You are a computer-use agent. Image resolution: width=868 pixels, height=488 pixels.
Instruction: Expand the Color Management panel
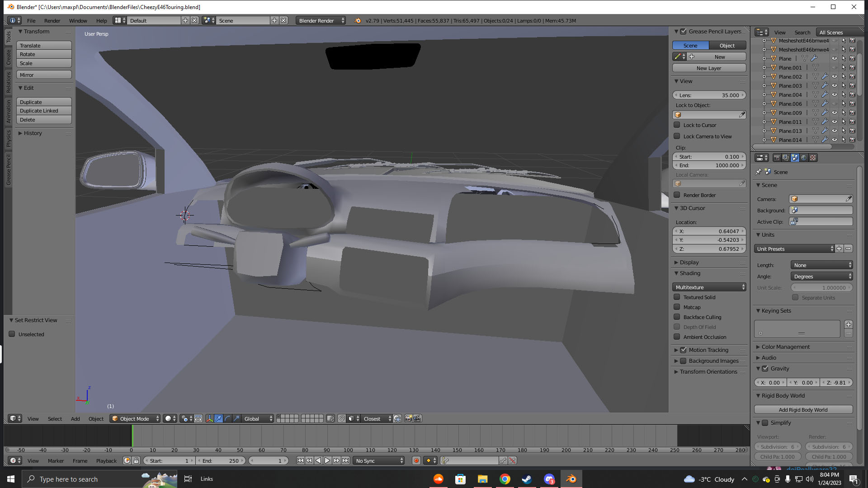[786, 347]
